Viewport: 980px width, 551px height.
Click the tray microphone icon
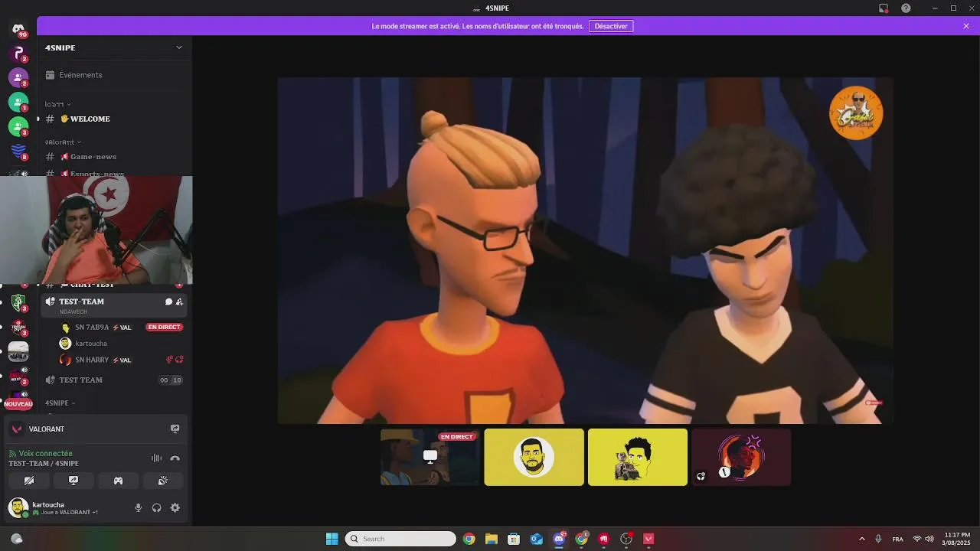click(878, 539)
